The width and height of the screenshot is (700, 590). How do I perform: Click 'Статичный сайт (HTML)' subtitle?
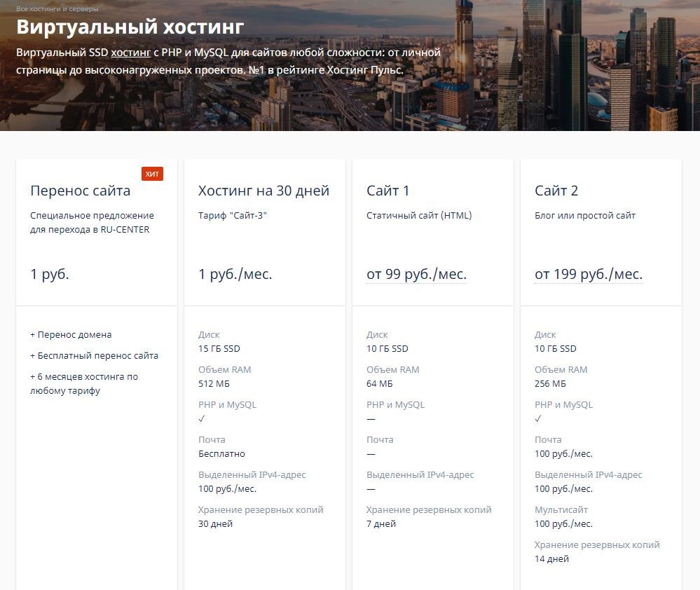(x=419, y=216)
